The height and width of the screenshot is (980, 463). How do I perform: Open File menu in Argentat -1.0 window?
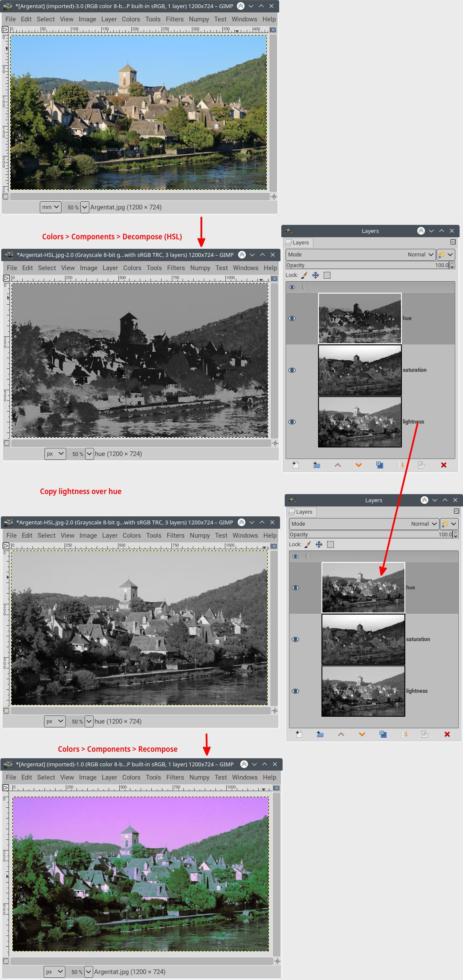pos(11,777)
